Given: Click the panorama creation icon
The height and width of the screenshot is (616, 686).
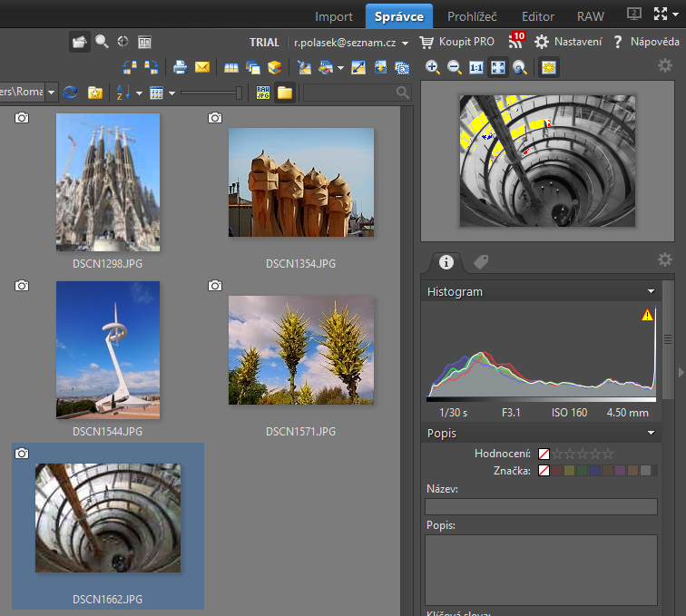Looking at the screenshot, I should [231, 68].
